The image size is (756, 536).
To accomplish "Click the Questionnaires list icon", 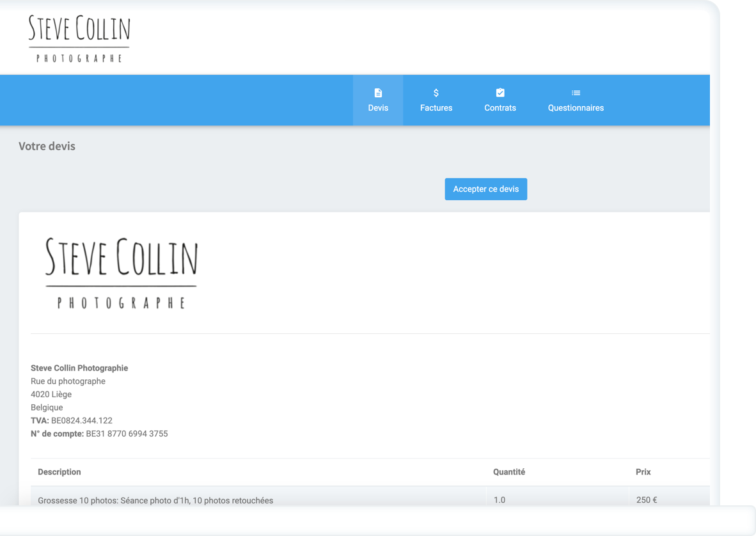I will pos(576,93).
